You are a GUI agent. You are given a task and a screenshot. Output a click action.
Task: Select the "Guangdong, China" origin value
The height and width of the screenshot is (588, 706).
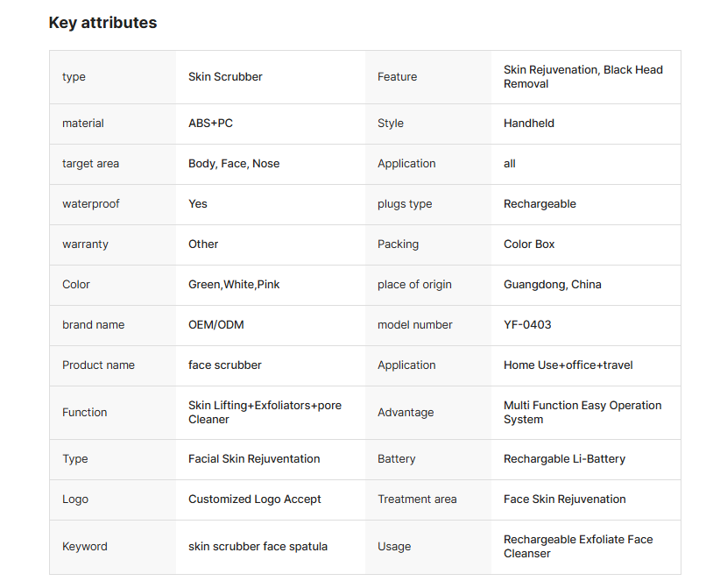click(x=552, y=285)
